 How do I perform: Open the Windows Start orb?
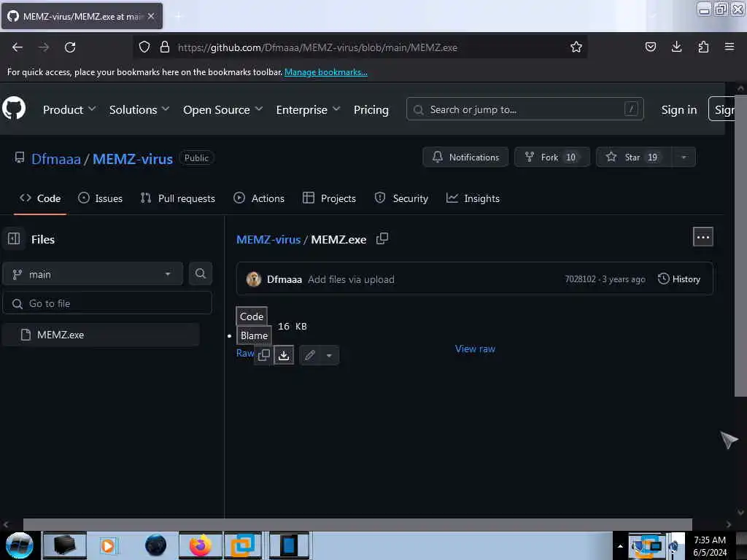click(19, 545)
